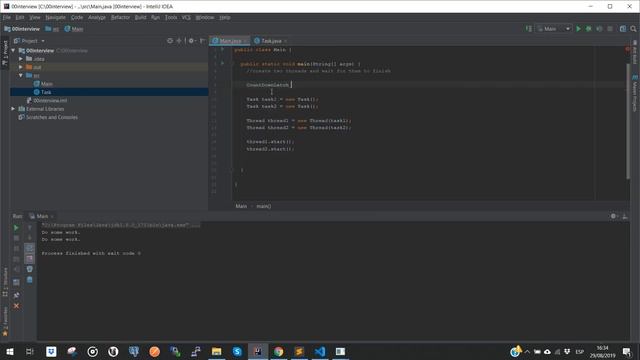This screenshot has height=360, width=640.
Task: Open File Explorer from taskbar
Action: [x=216, y=351]
